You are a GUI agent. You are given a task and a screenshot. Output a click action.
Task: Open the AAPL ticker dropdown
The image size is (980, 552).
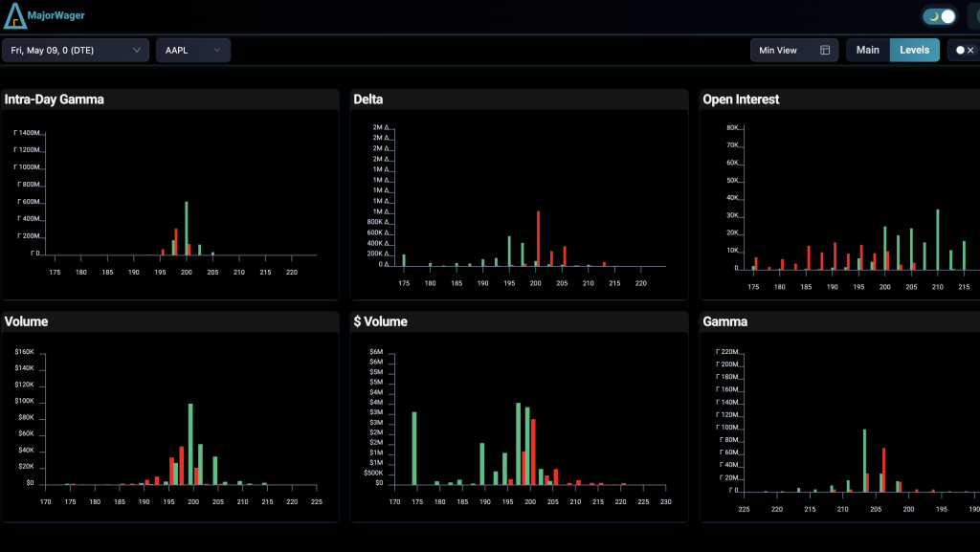[193, 50]
